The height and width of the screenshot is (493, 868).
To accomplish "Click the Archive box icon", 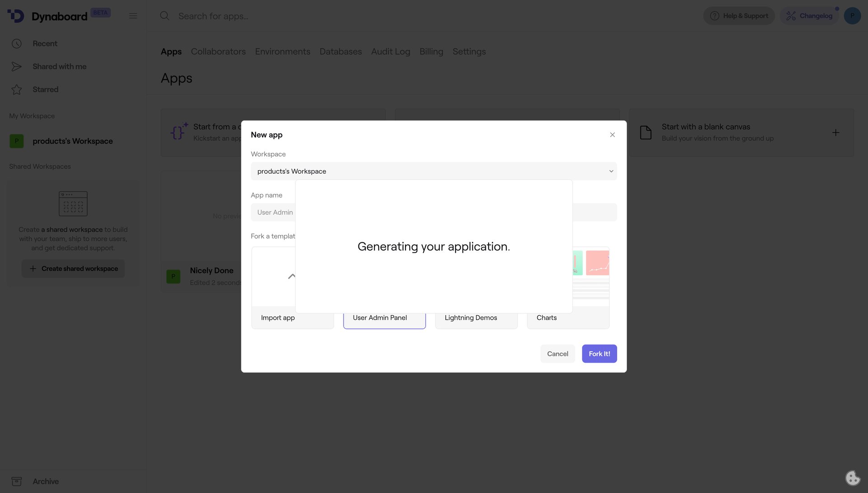I will (17, 481).
